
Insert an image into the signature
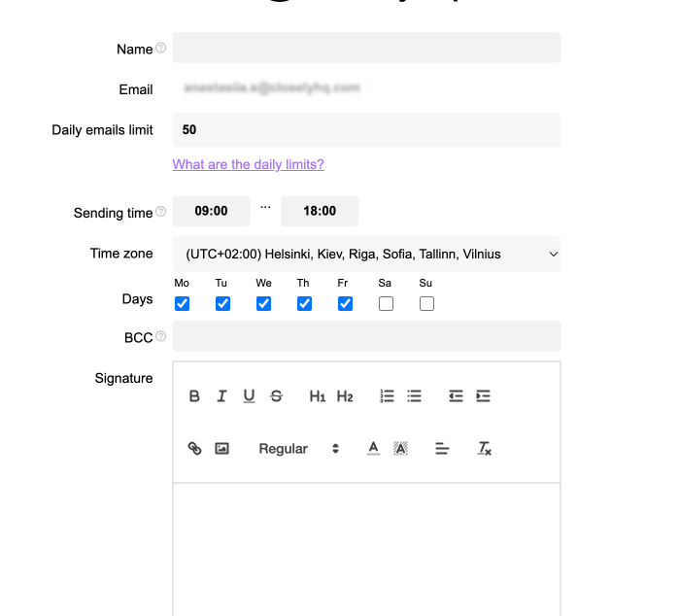point(221,448)
